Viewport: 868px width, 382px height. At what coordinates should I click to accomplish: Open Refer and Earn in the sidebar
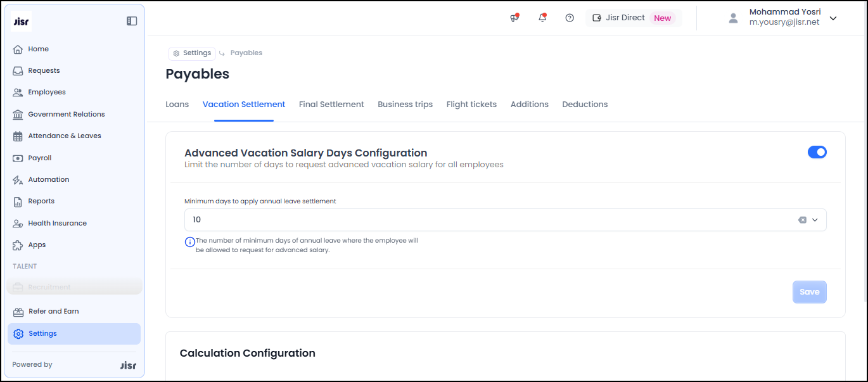53,311
